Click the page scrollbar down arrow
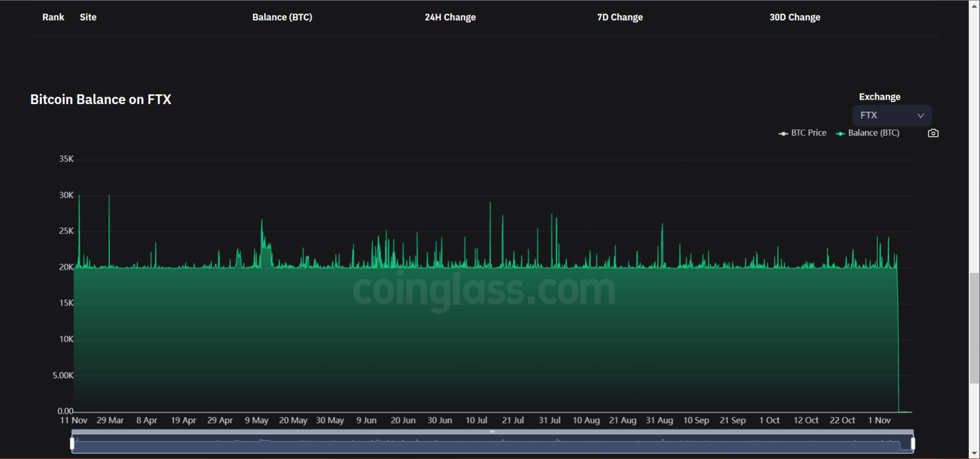This screenshot has width=980, height=459. coord(974,453)
